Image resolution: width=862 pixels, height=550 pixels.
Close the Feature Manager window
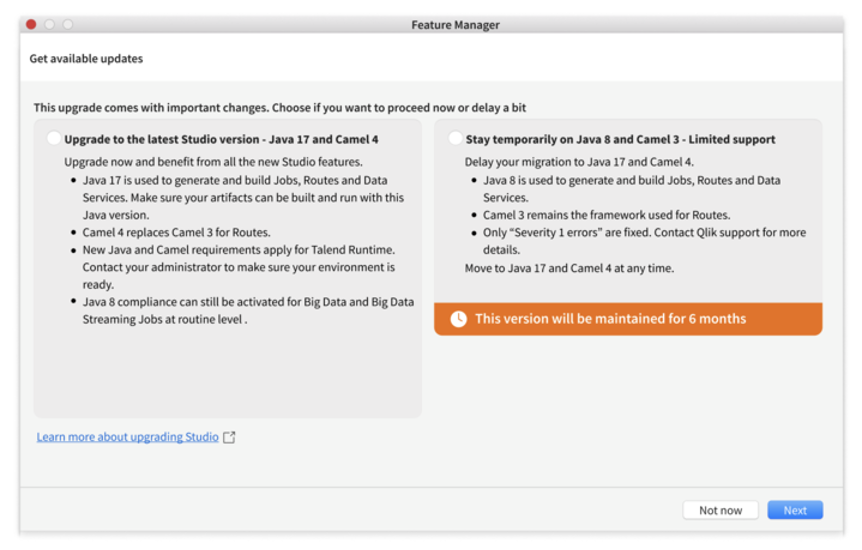tap(31, 24)
